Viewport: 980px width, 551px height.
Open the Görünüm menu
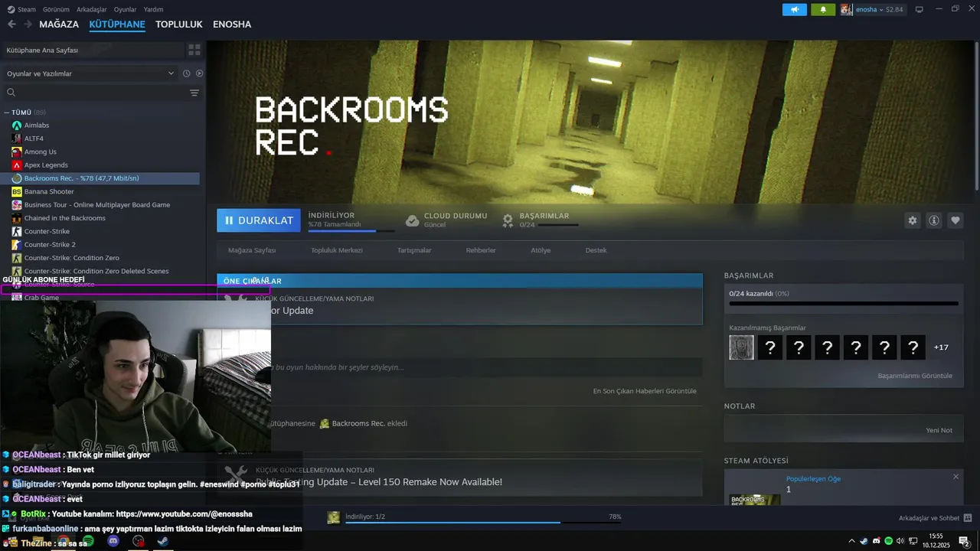click(x=56, y=9)
